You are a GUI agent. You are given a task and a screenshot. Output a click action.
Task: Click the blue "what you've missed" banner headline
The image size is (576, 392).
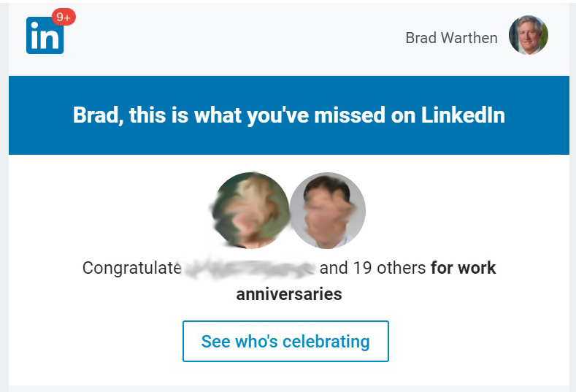pos(289,115)
